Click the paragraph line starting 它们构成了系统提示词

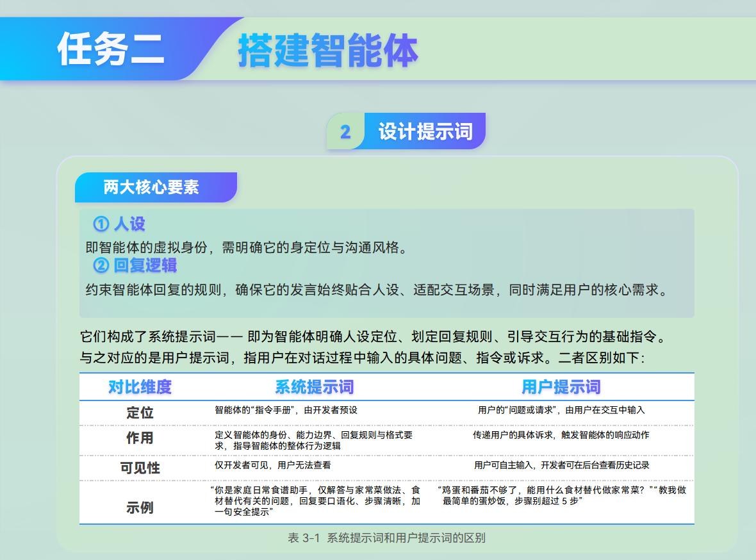[x=373, y=336]
